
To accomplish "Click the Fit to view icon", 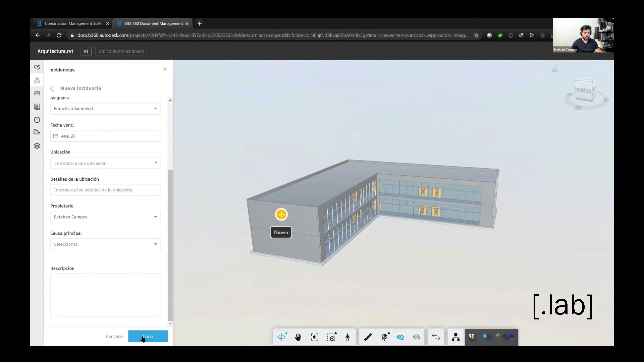I will point(315,337).
